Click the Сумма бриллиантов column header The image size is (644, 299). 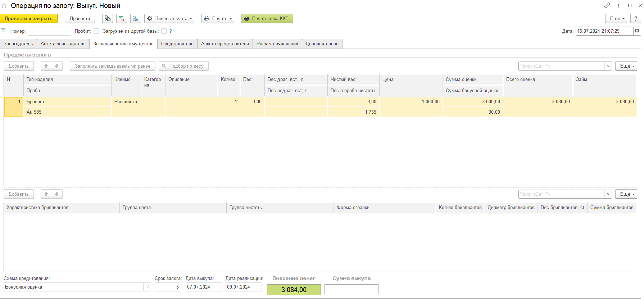pos(612,208)
